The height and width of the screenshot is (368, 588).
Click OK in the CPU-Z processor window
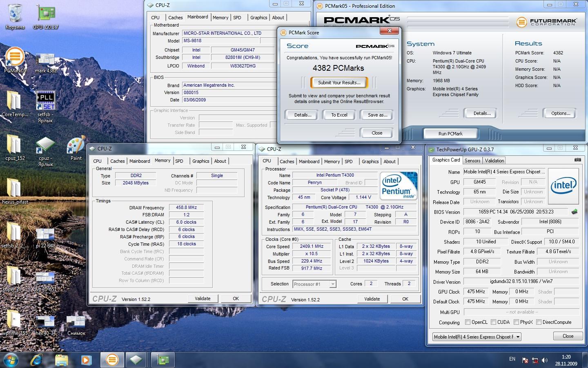pos(405,299)
